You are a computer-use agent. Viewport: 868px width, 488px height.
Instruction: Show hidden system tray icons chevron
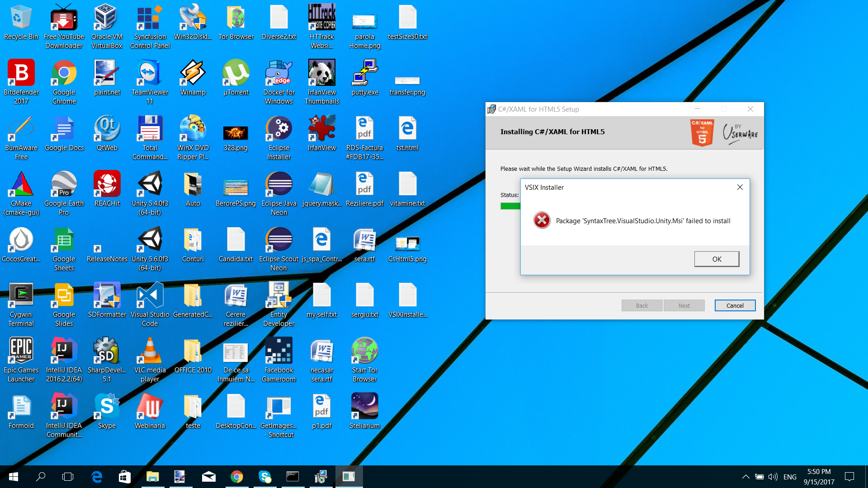[x=746, y=477]
